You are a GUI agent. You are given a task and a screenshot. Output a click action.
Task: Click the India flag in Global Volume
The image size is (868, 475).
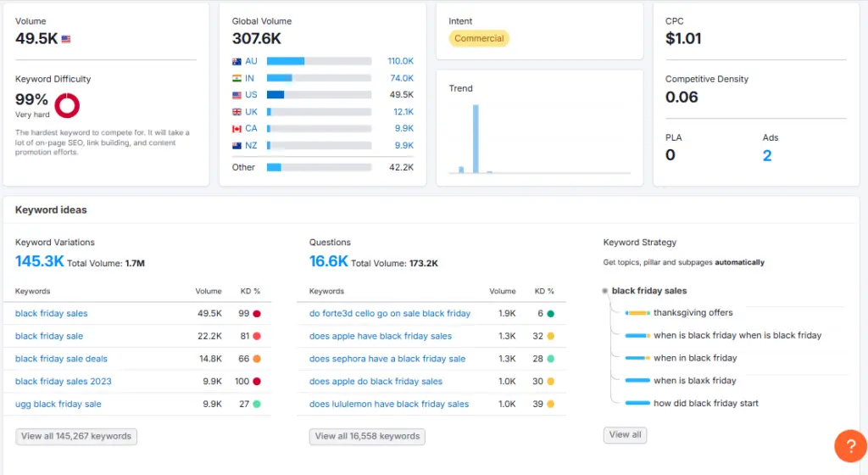tap(237, 78)
